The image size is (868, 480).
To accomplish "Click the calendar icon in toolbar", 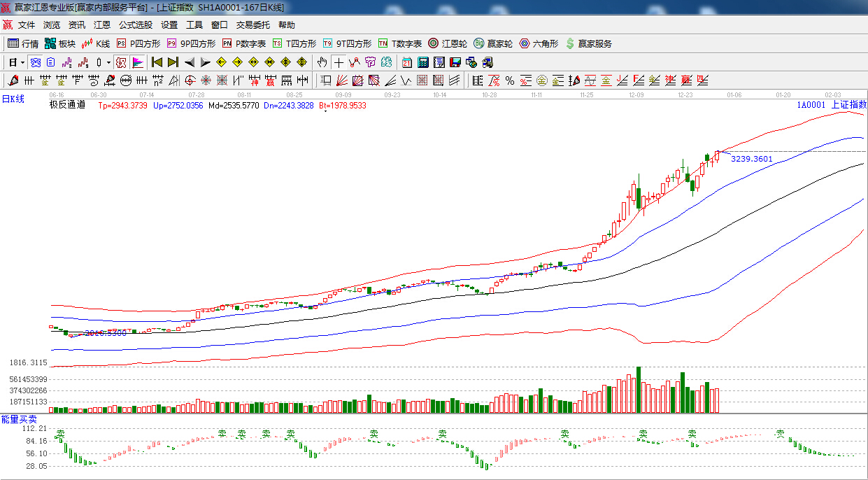I will pyautogui.click(x=406, y=62).
